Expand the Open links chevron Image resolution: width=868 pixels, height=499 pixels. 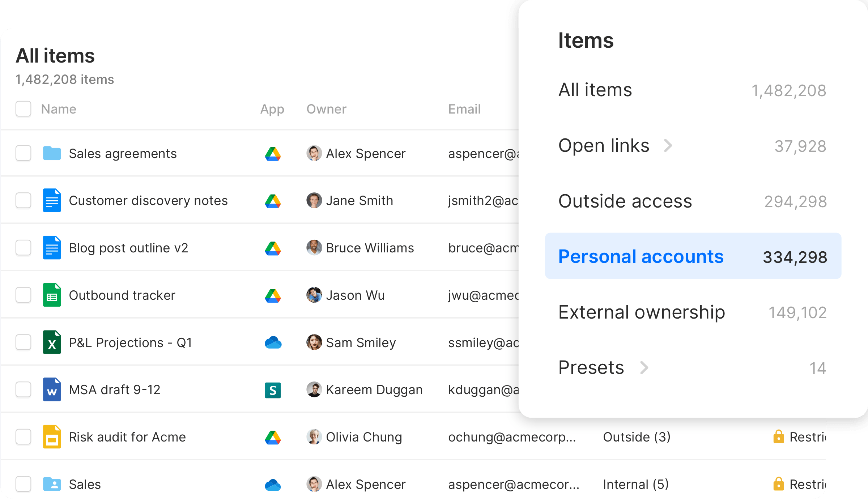(668, 145)
